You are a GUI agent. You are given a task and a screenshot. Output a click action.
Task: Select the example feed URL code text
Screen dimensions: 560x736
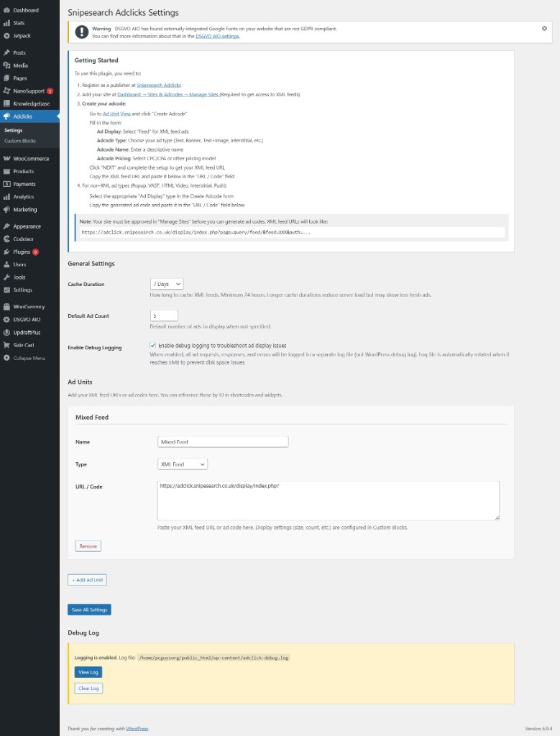[196, 232]
